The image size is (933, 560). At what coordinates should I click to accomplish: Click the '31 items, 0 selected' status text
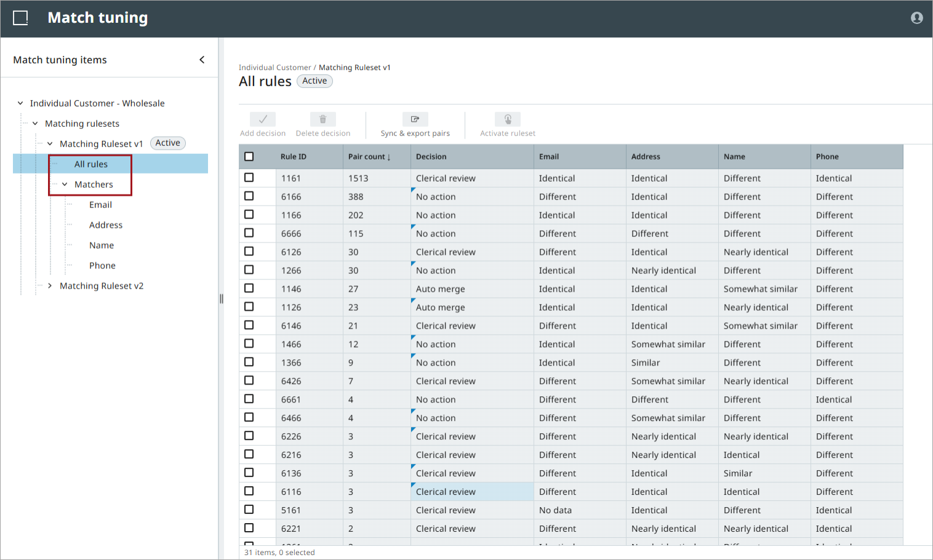point(279,553)
